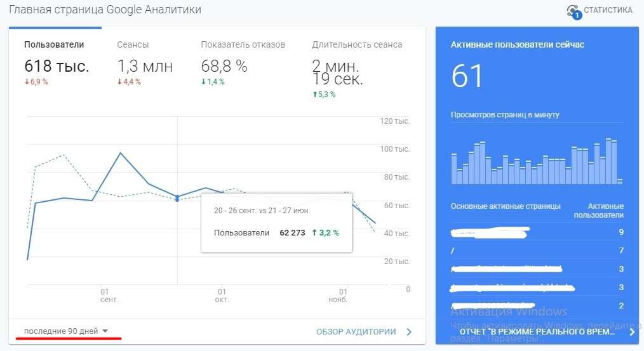
Task: Click the first active page row with 9 users
Action: tap(537, 232)
